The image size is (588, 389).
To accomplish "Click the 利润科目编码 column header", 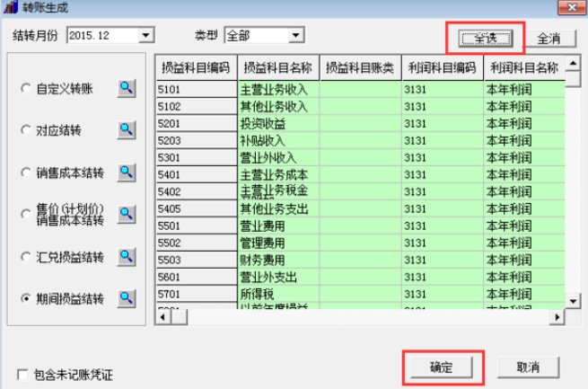I will point(443,68).
